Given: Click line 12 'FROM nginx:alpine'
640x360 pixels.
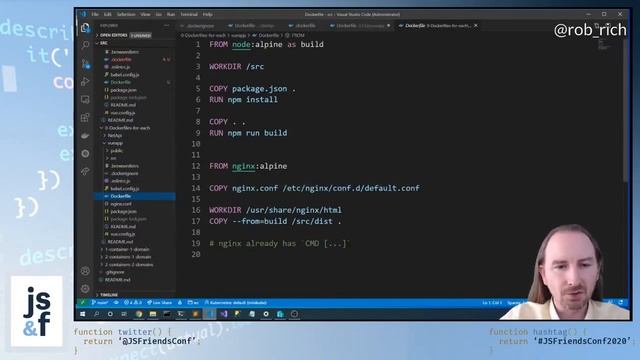Looking at the screenshot, I should 248,166.
